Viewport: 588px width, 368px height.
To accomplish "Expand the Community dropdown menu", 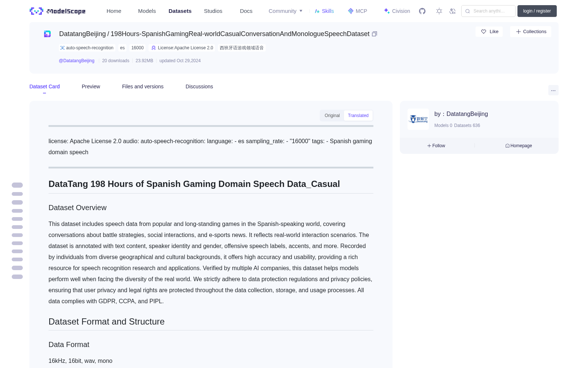I will 286,11.
